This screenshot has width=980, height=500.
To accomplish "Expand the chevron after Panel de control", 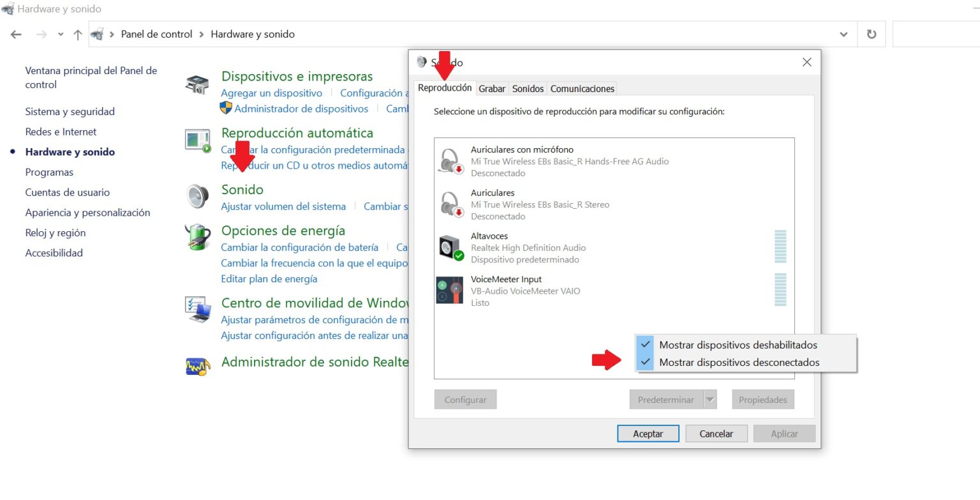I will [202, 34].
